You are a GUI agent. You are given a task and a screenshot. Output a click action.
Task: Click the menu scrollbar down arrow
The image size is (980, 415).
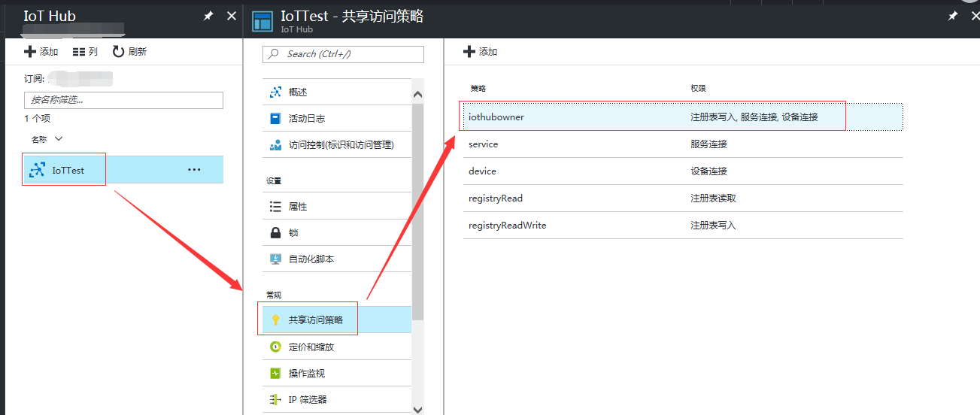[x=418, y=409]
